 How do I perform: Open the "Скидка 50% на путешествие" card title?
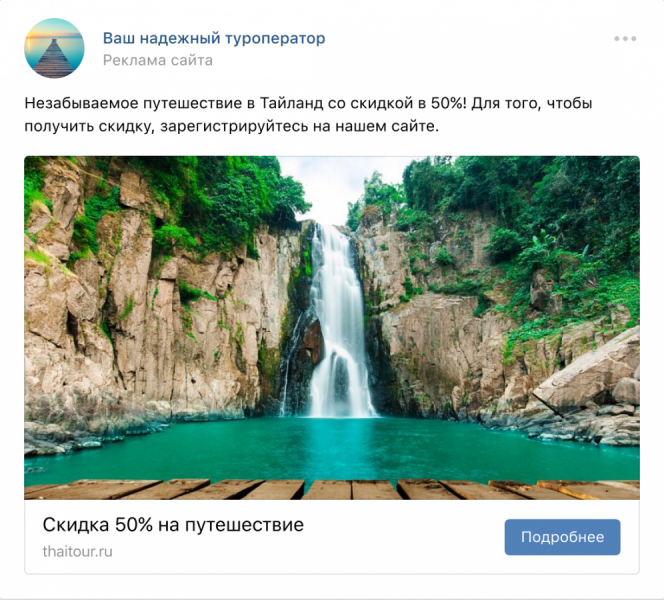[173, 525]
